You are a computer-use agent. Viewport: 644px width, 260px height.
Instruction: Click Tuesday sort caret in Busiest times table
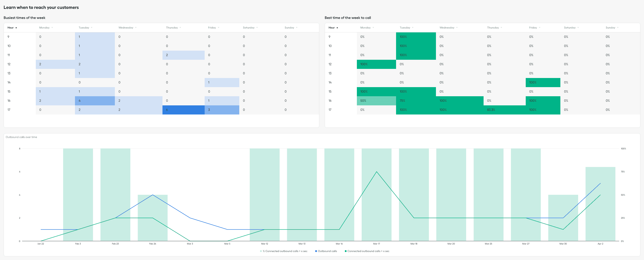92,28
